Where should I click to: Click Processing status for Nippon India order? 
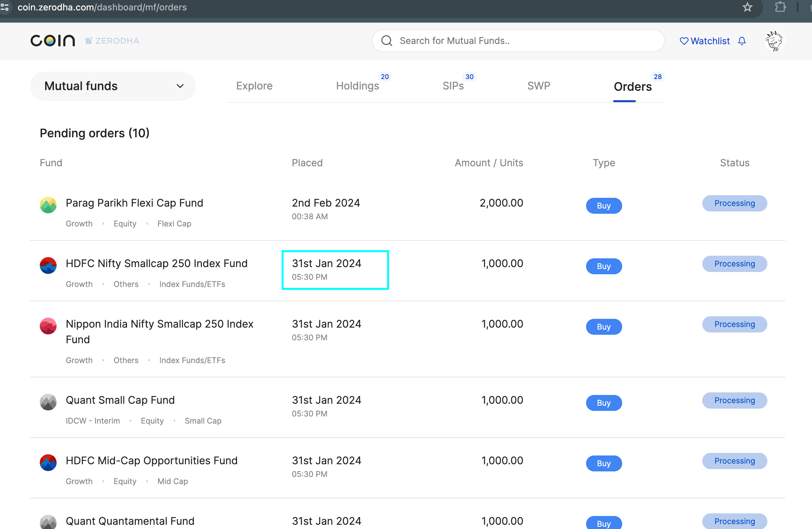[735, 324]
